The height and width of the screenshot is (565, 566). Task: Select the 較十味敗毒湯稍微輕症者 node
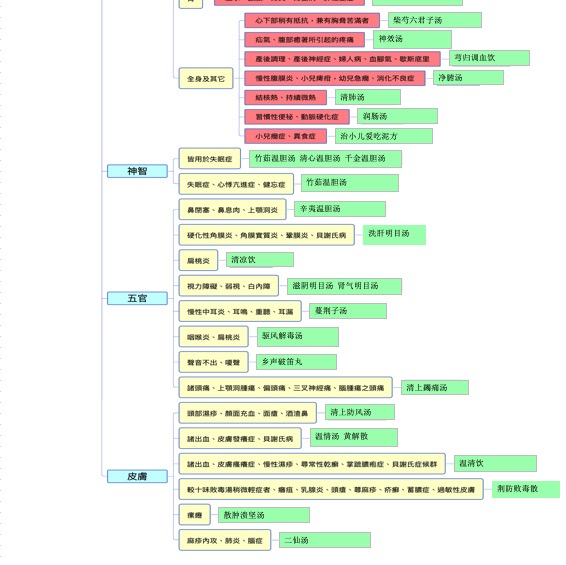[331, 489]
